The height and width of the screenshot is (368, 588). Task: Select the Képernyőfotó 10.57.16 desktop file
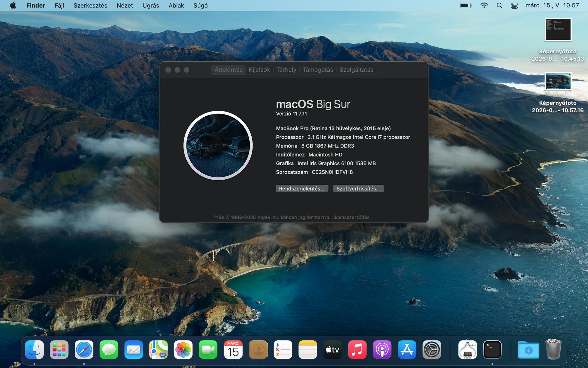pyautogui.click(x=558, y=93)
